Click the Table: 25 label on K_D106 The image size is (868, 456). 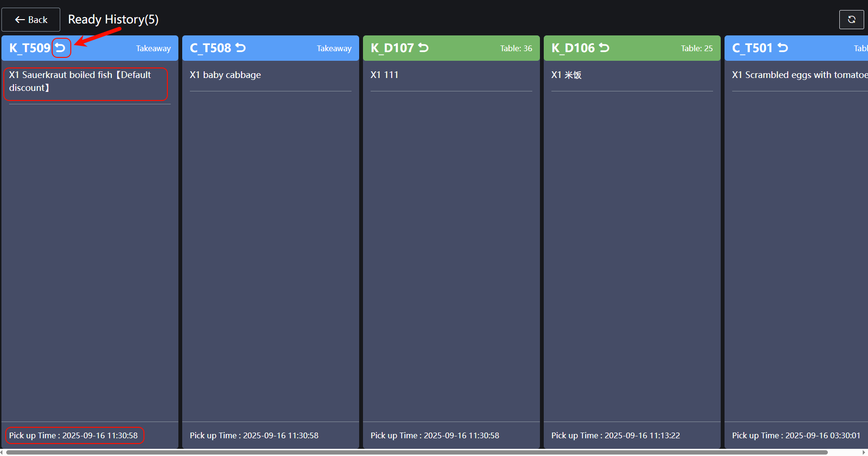(696, 48)
